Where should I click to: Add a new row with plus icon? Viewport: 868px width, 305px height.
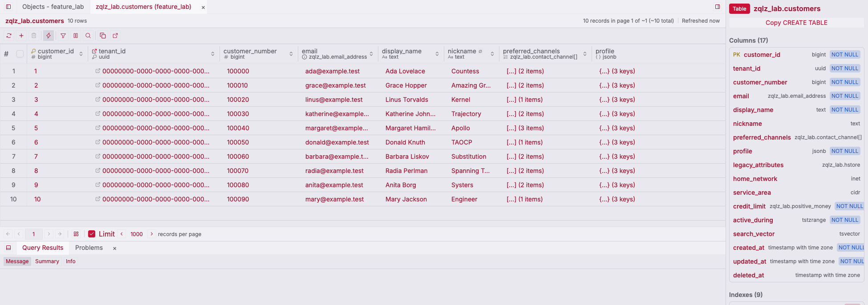21,36
